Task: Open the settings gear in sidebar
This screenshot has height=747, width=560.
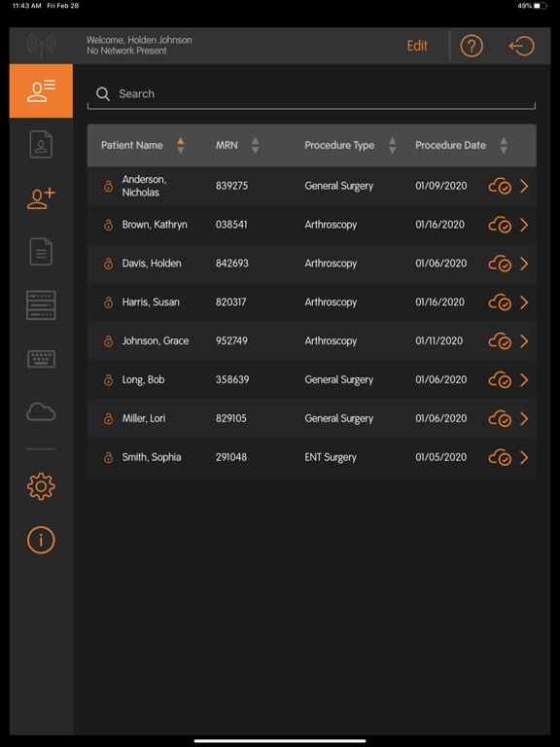Action: click(41, 486)
